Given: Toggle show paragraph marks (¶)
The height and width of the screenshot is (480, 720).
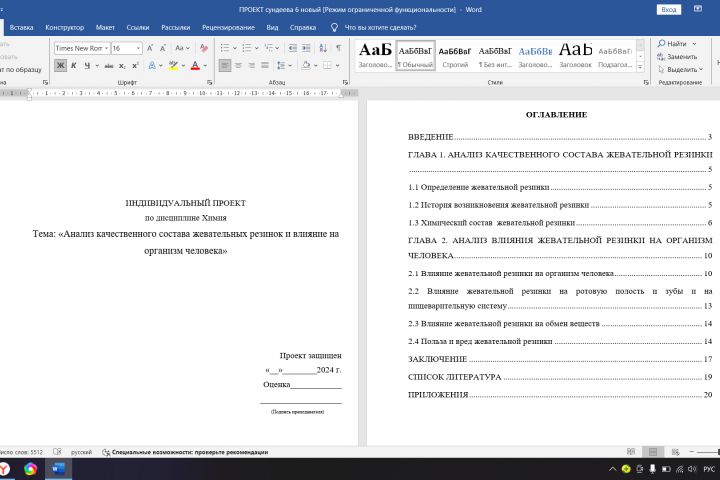Looking at the screenshot, I should (338, 48).
